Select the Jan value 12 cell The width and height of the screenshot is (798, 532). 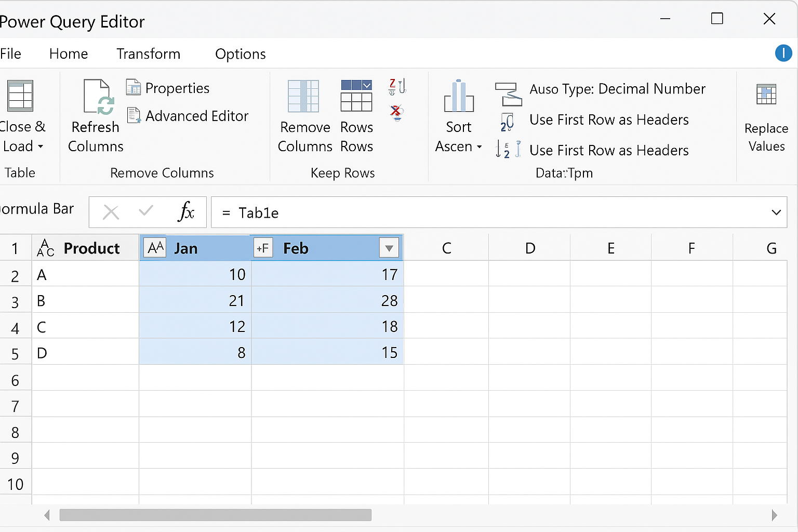tap(195, 326)
